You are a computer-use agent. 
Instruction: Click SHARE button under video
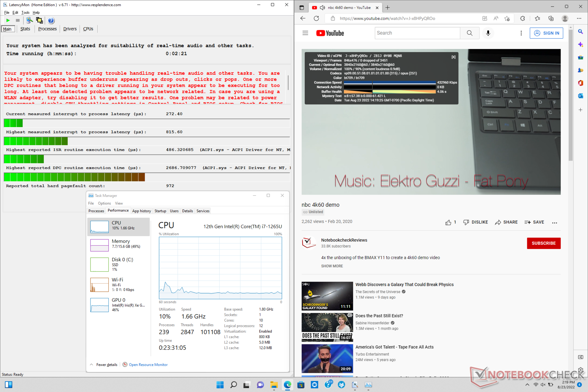[506, 222]
